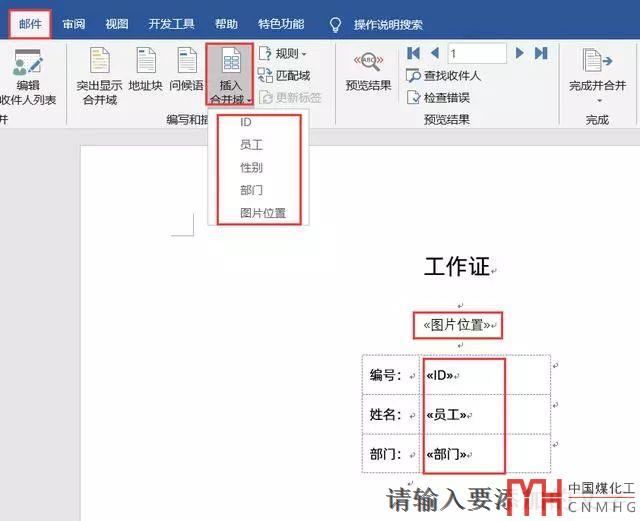The image size is (640, 521).
Task: Click the 姓名： table cell
Action: (391, 414)
